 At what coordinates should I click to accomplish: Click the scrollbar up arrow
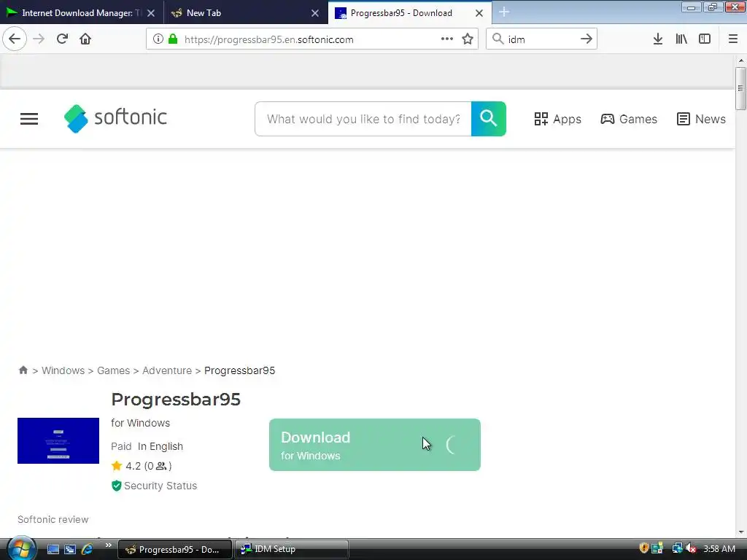[741, 61]
